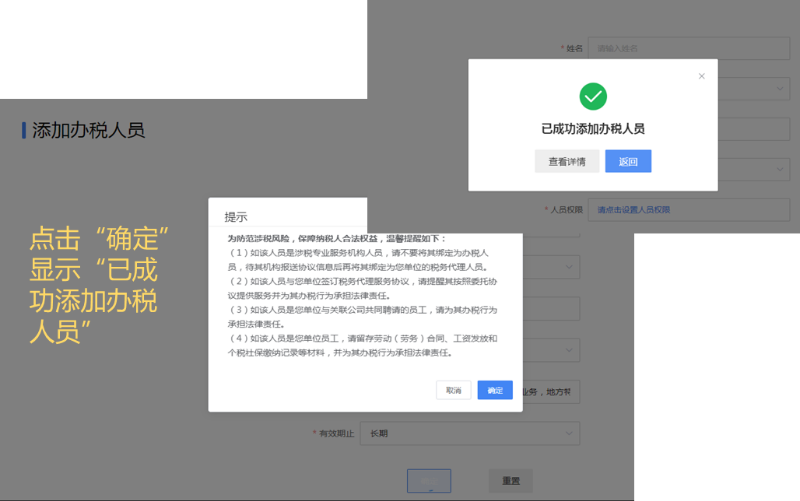Click the yellow 点击“确定” annotation text
The height and width of the screenshot is (501, 800).
[98, 239]
